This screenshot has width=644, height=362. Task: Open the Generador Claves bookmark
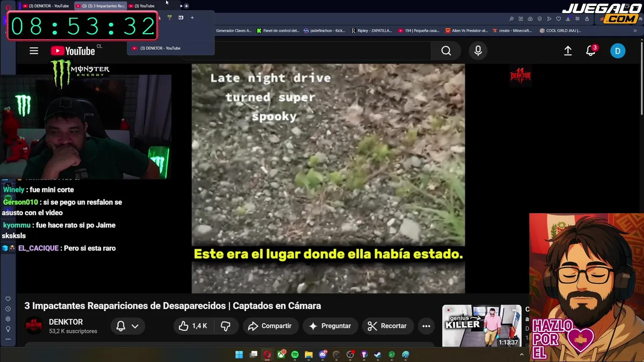(x=233, y=31)
